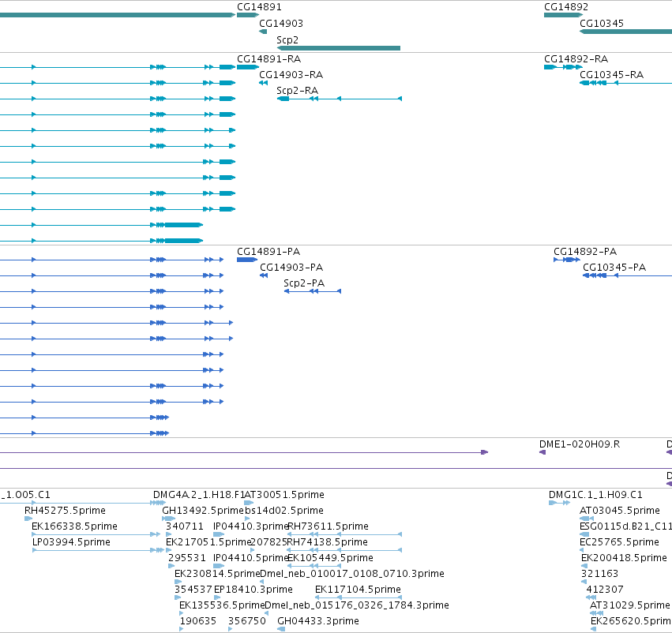This screenshot has width=672, height=633.
Task: Select the 412307 feature label
Action: click(605, 590)
